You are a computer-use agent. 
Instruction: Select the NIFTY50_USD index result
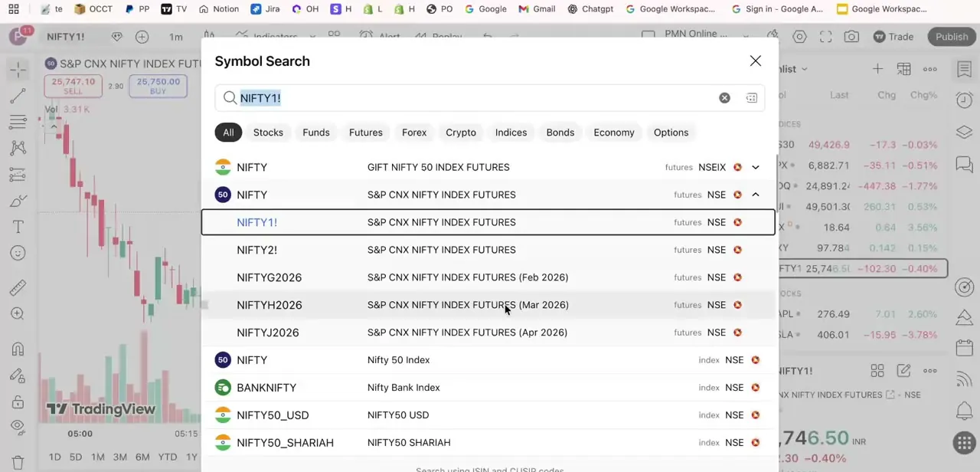488,415
